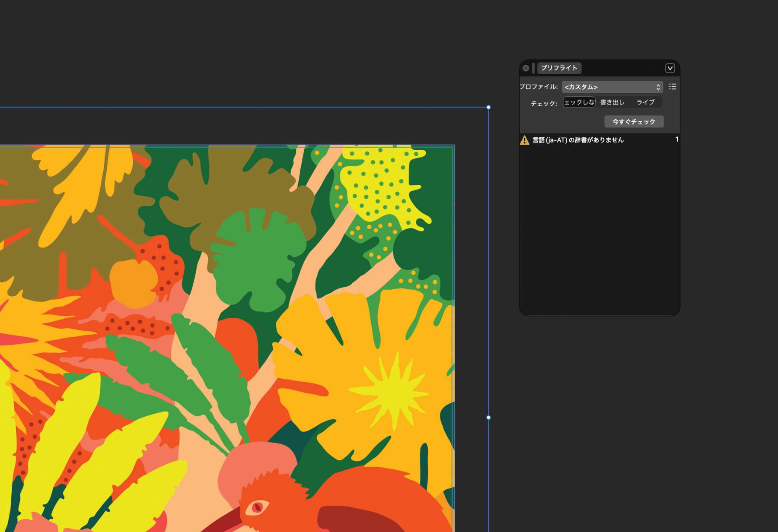This screenshot has width=778, height=532.
Task: Click the yellow warning triangle icon
Action: (524, 140)
